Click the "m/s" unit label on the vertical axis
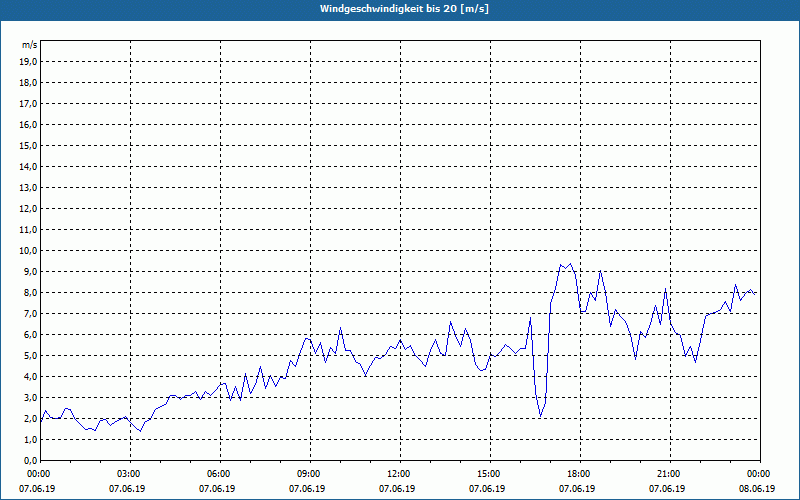Viewport: 800px width, 500px height. point(30,45)
